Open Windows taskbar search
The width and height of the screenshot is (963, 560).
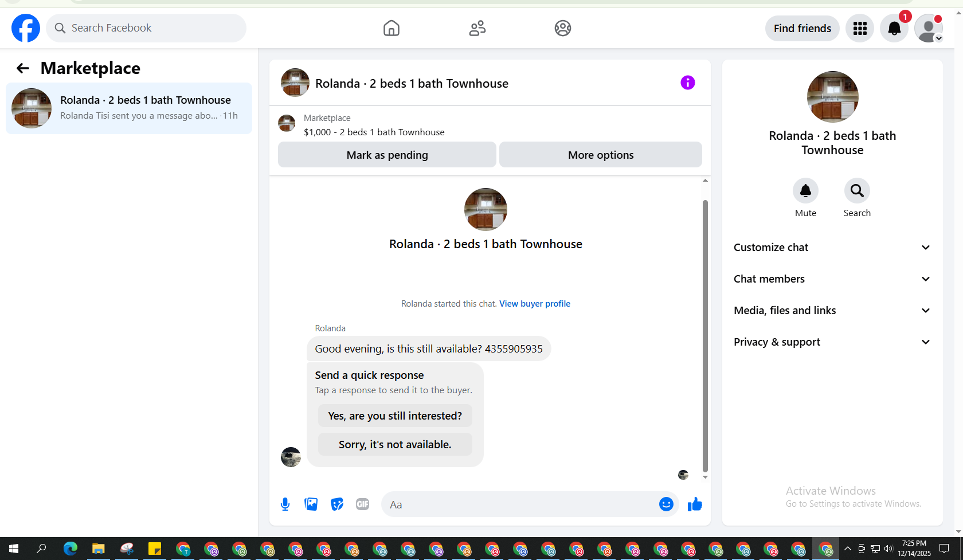[41, 549]
